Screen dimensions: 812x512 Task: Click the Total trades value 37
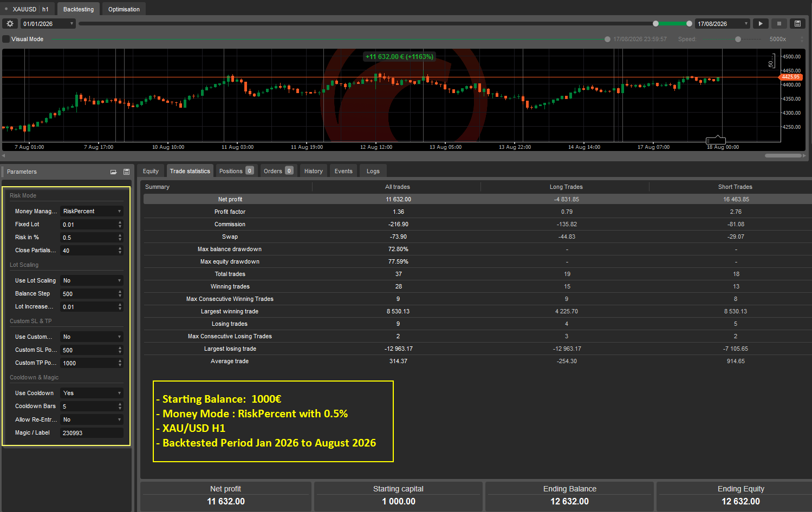click(399, 274)
